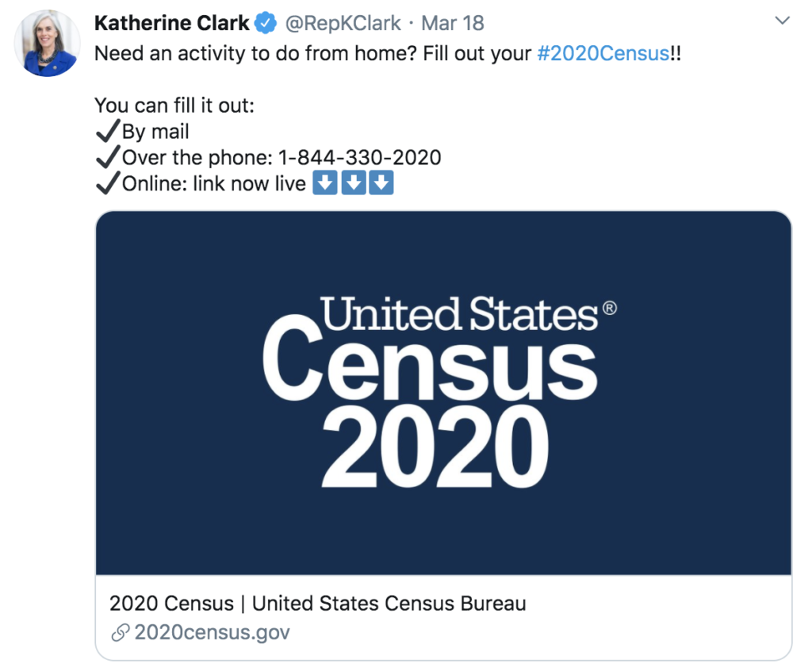Click the Census word in the logo image
The image size is (812, 664).
click(x=429, y=365)
